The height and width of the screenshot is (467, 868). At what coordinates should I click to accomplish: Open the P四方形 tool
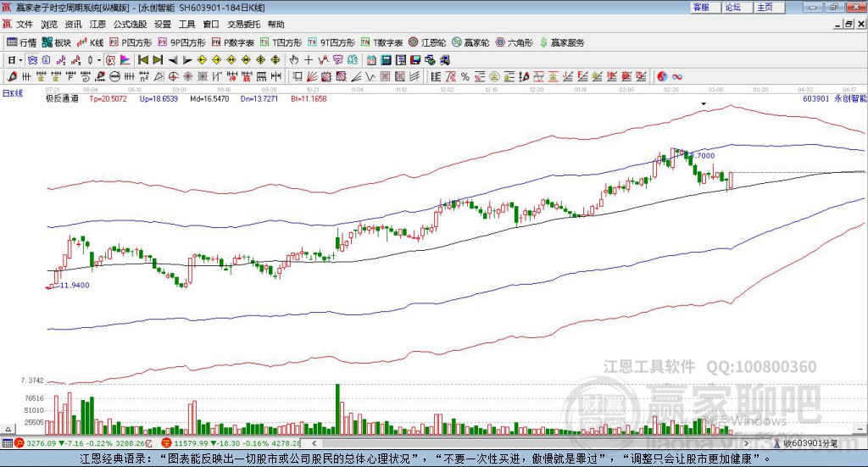click(131, 42)
